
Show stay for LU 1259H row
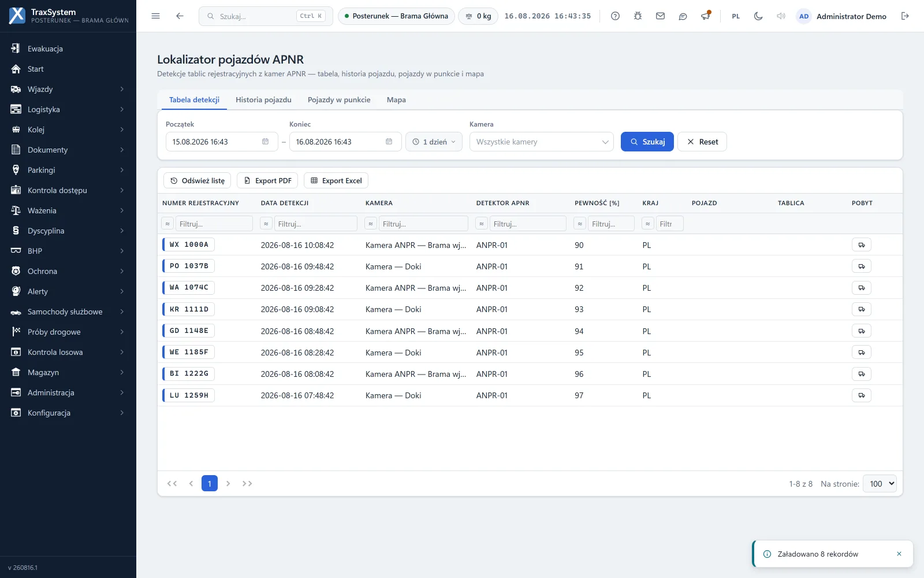click(x=861, y=395)
